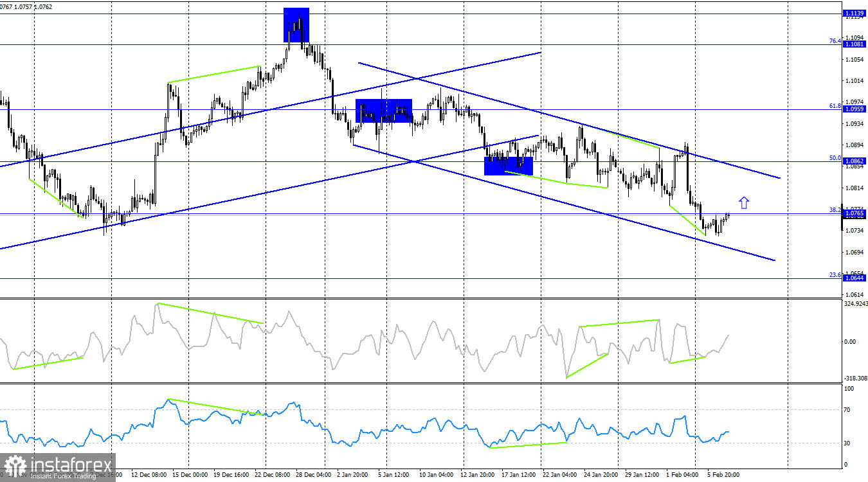Click the 22 Dec 08:00 time label
The height and width of the screenshot is (482, 868).
click(x=271, y=476)
